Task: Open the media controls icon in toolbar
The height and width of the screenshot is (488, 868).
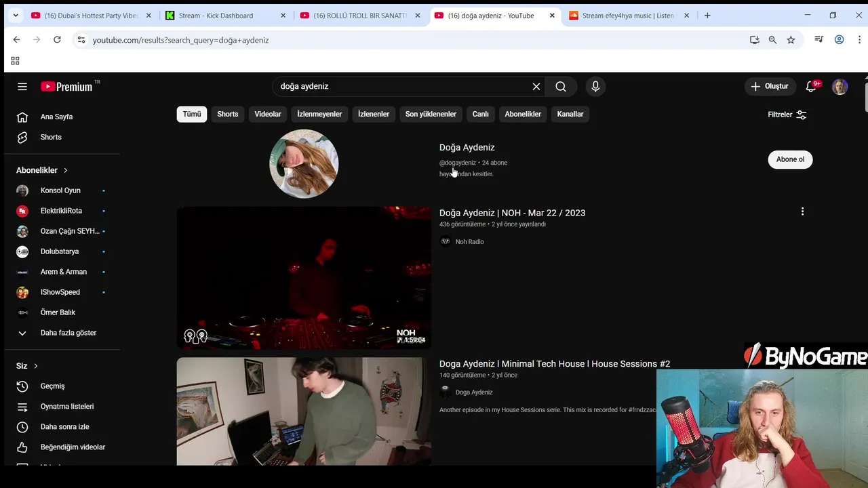Action: point(818,40)
